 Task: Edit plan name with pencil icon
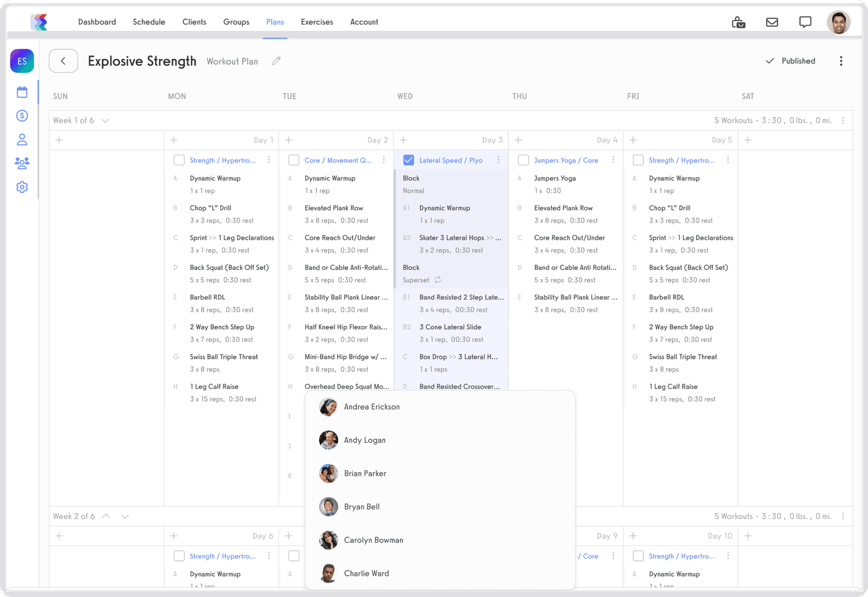click(x=276, y=61)
